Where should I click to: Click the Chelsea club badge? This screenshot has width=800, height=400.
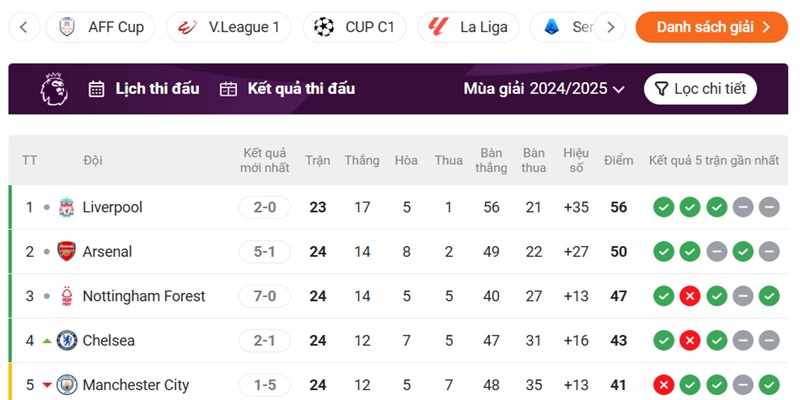click(67, 340)
